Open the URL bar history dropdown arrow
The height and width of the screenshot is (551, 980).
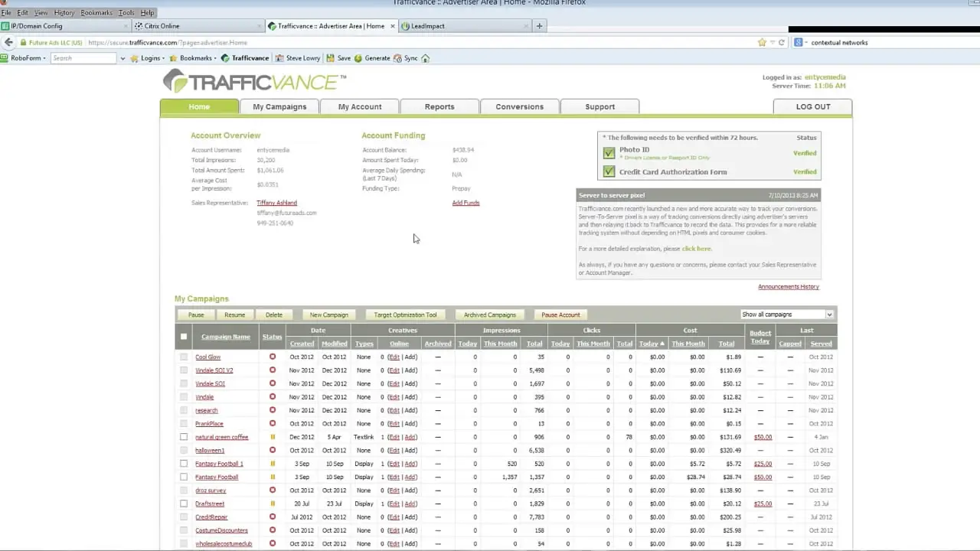[773, 42]
